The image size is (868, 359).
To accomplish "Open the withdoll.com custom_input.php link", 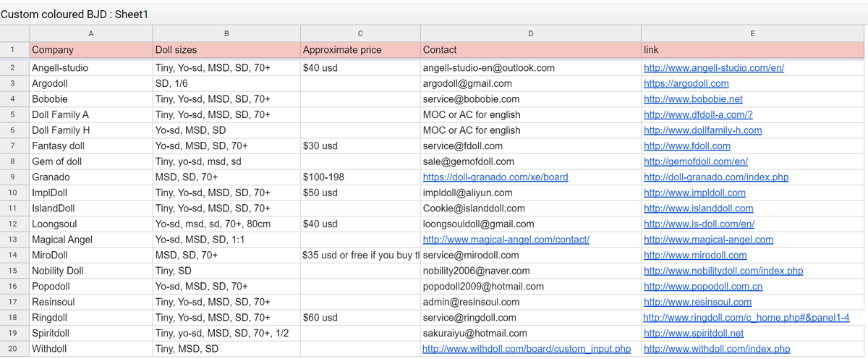I will coord(527,349).
